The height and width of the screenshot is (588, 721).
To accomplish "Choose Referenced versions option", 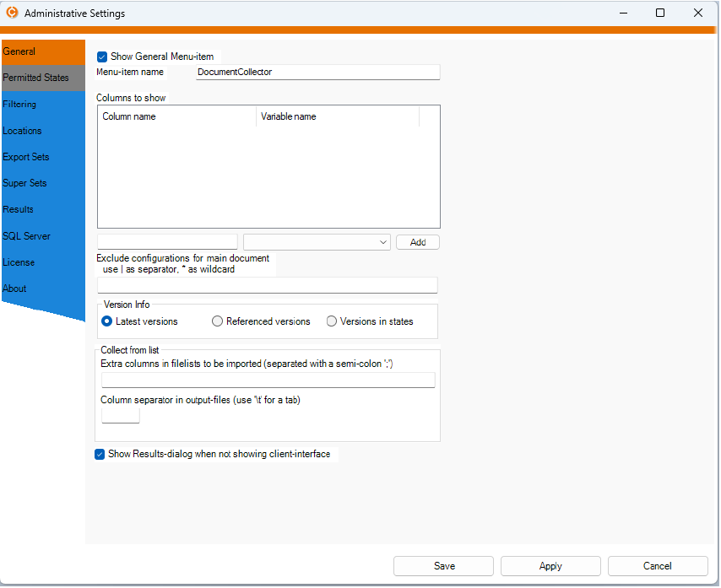I will coord(218,321).
